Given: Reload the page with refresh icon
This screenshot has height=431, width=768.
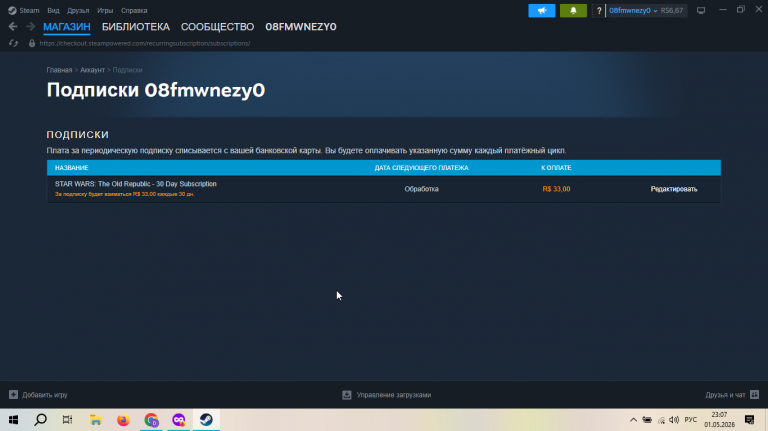Looking at the screenshot, I should (x=13, y=43).
